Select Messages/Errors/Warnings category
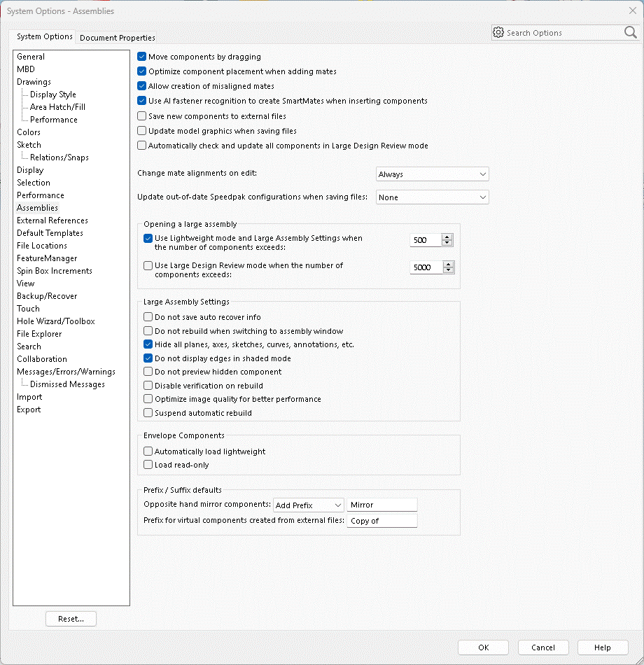This screenshot has width=644, height=665. tap(66, 372)
